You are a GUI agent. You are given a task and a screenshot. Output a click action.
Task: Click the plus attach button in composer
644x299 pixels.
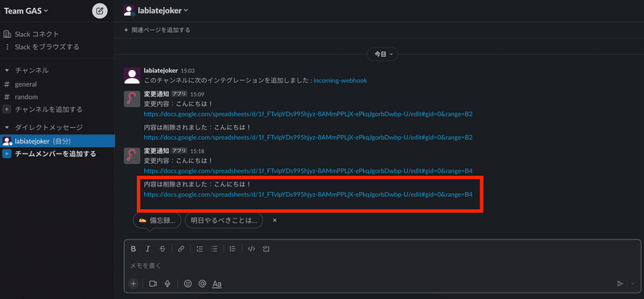pyautogui.click(x=133, y=284)
